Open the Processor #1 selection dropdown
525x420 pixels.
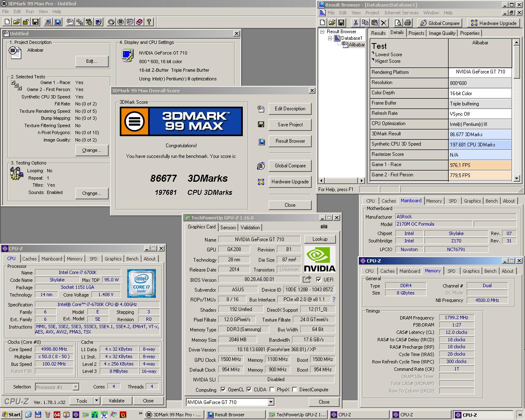click(x=75, y=387)
